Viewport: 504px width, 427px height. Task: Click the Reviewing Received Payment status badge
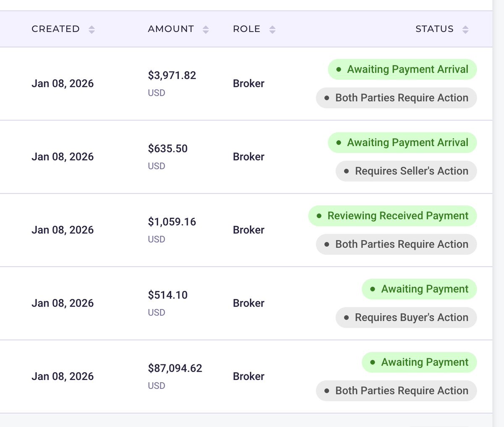click(x=393, y=216)
